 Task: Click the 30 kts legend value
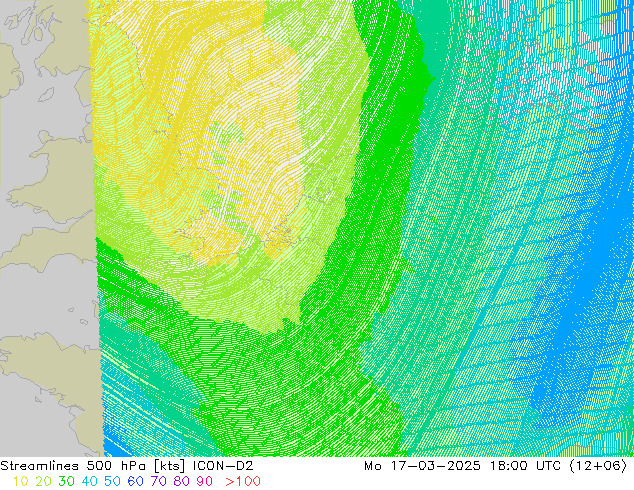66,481
